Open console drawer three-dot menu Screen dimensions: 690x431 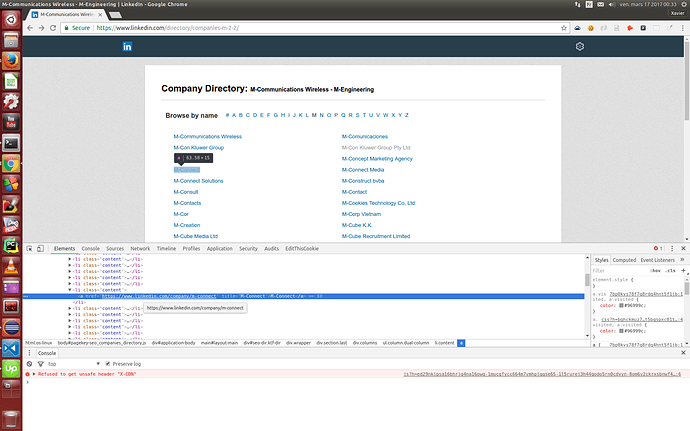[x=29, y=353]
